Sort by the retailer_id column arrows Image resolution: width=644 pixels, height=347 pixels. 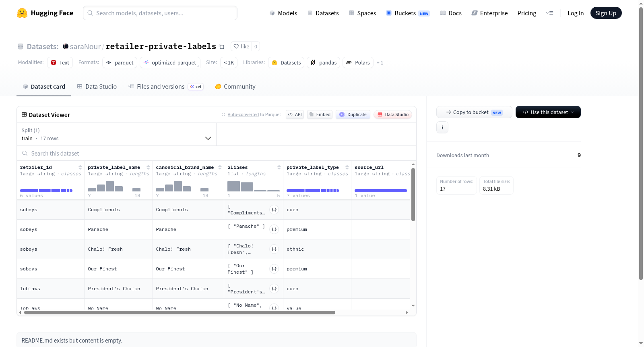[x=80, y=167]
